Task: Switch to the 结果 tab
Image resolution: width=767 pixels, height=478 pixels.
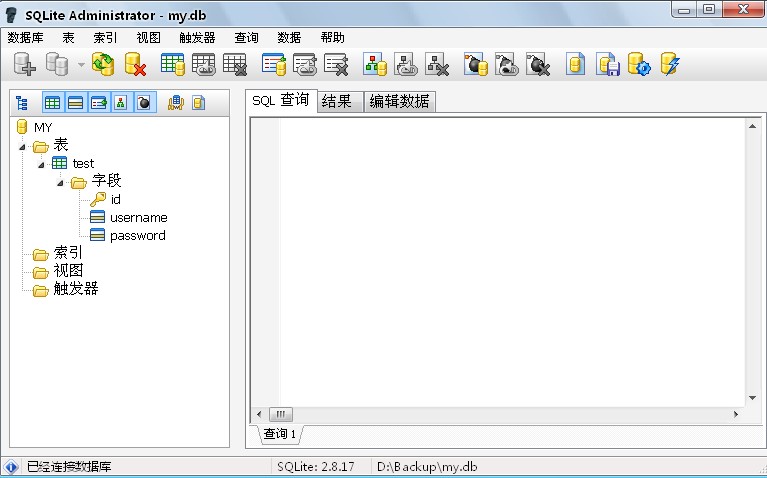Action: [340, 101]
